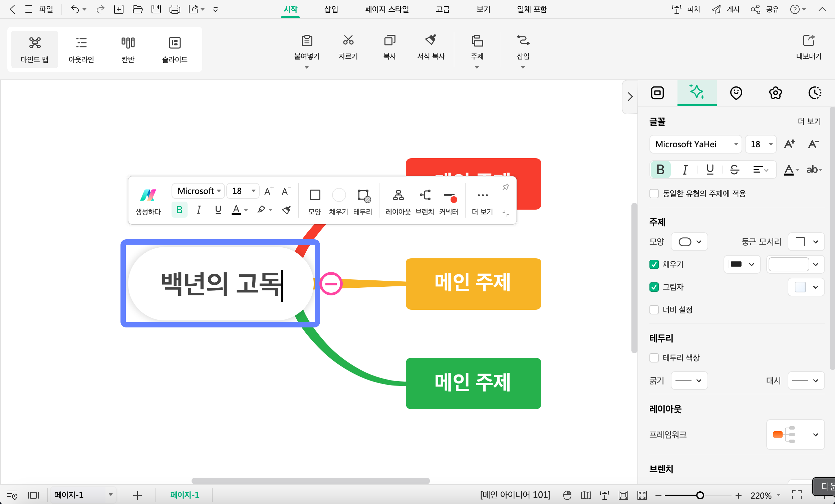
Task: Toggle 채우기 checkbox in 주제 panel
Action: coord(654,264)
